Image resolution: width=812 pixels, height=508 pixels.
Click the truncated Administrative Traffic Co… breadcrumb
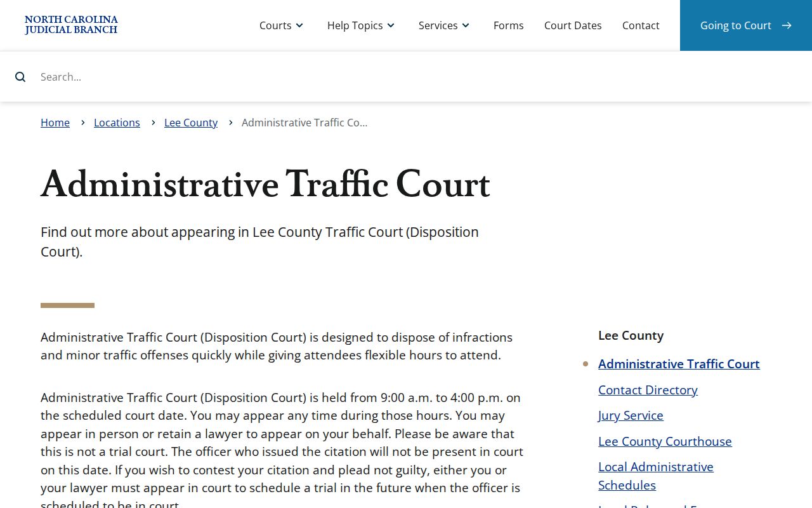(304, 123)
